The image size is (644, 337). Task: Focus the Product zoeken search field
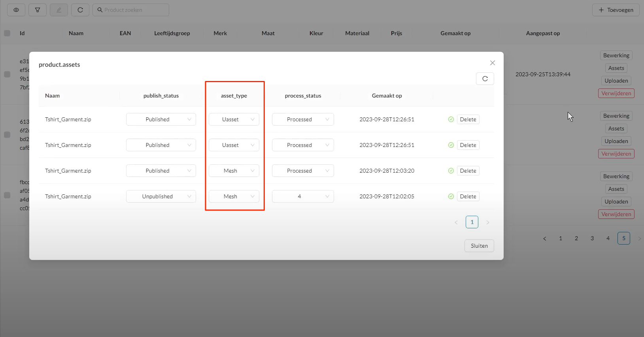(131, 10)
